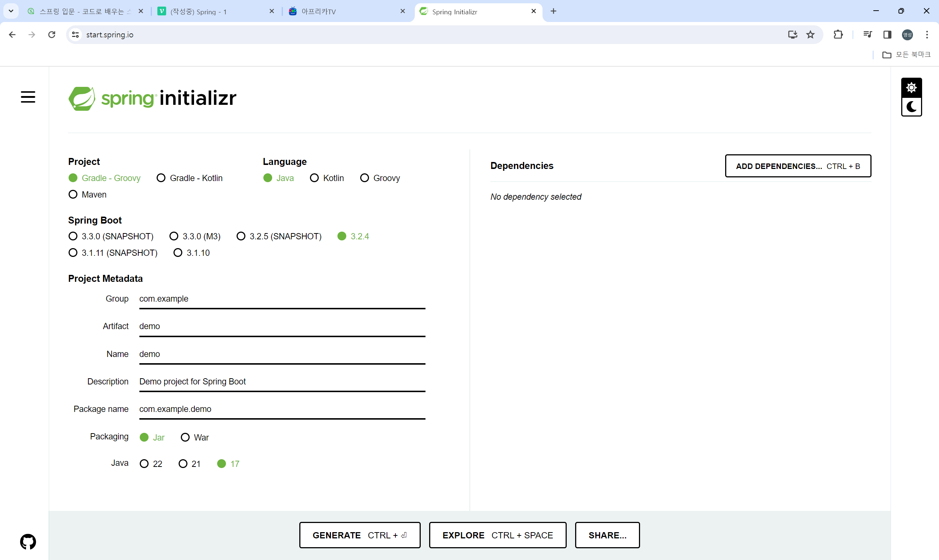The width and height of the screenshot is (939, 560).
Task: Click the GENERATE button
Action: (359, 535)
